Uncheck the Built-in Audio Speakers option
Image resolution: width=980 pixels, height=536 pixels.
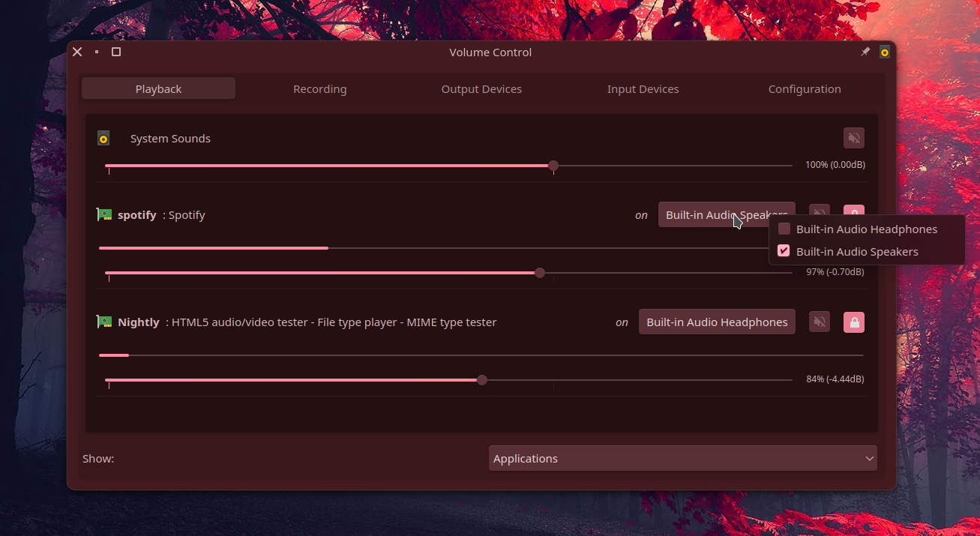click(x=784, y=251)
